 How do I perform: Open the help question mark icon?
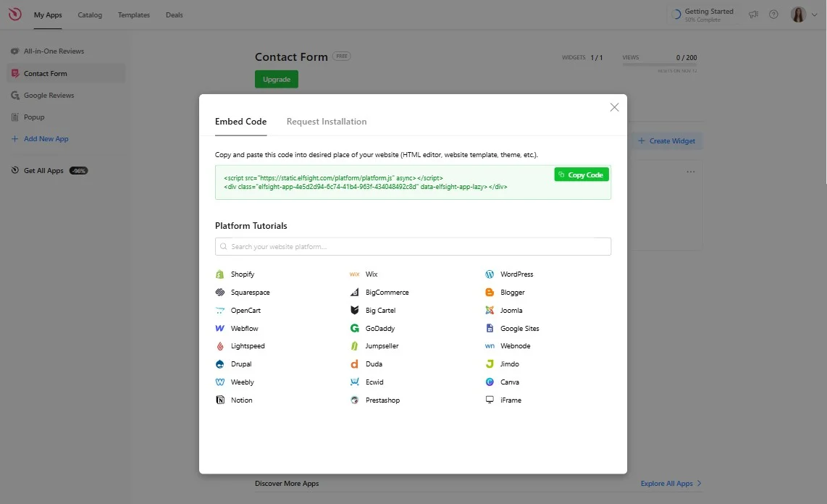(773, 14)
